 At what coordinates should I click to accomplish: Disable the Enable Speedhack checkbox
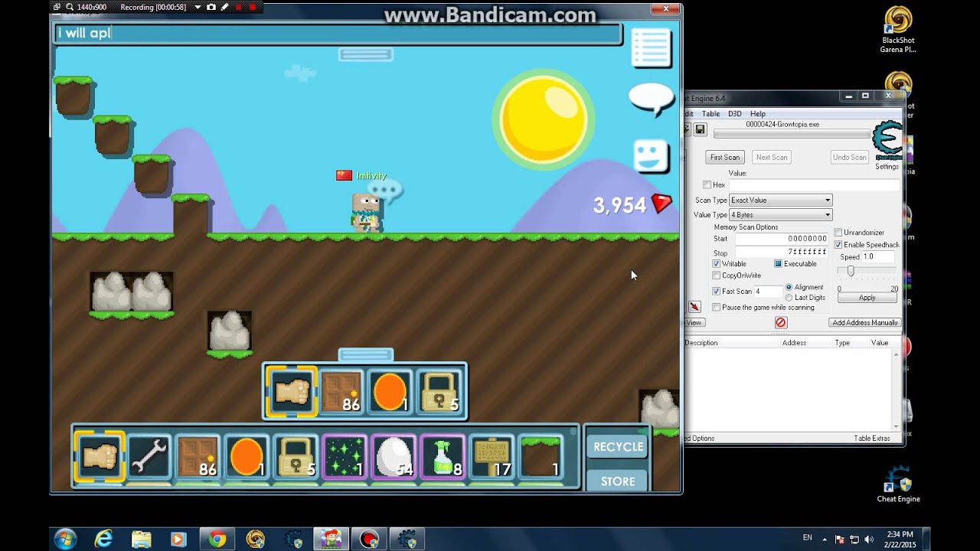(838, 245)
